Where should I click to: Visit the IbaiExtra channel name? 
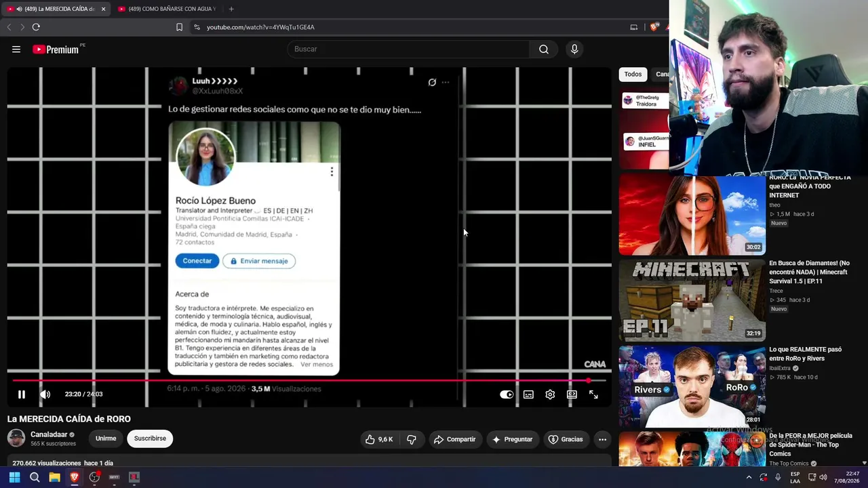point(780,368)
